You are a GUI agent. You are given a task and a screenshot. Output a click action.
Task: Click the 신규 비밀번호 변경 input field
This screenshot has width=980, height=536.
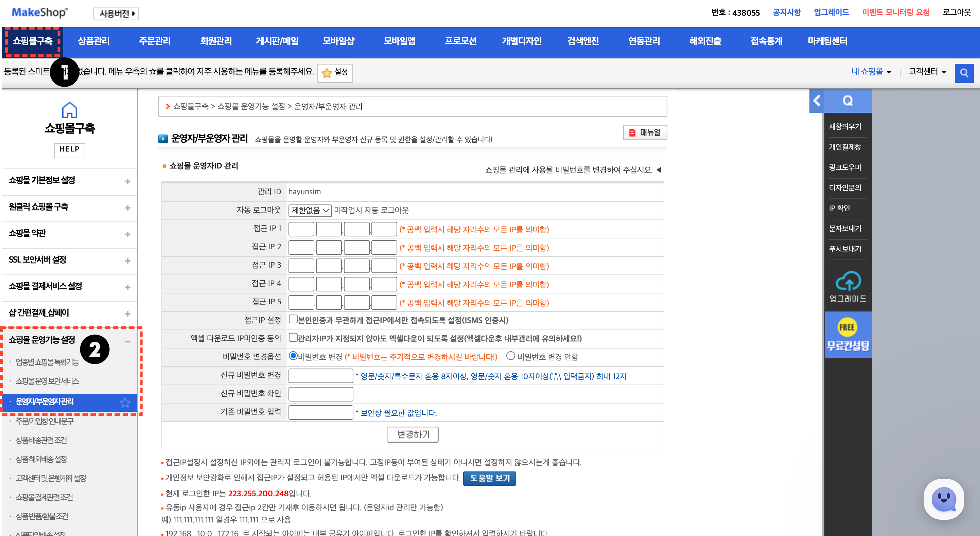[320, 375]
